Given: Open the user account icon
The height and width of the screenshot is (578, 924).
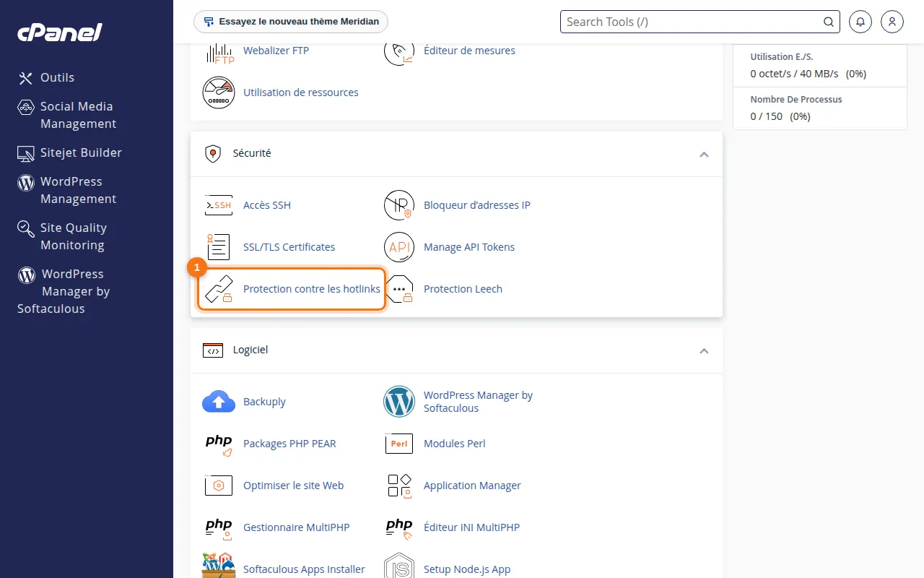Looking at the screenshot, I should point(892,22).
